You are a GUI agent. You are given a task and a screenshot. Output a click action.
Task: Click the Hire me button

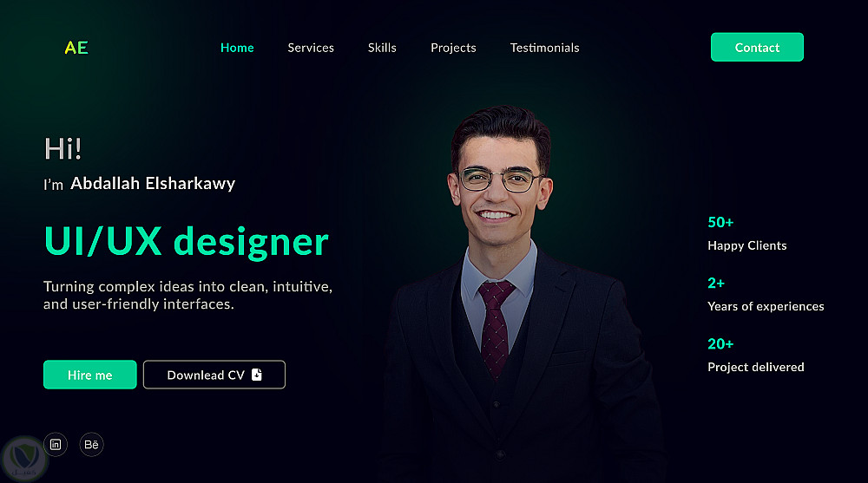[89, 375]
